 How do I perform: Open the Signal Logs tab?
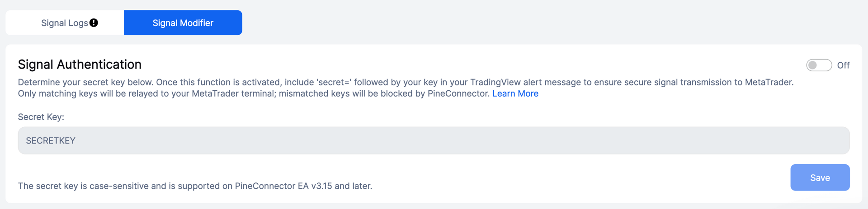coord(65,23)
